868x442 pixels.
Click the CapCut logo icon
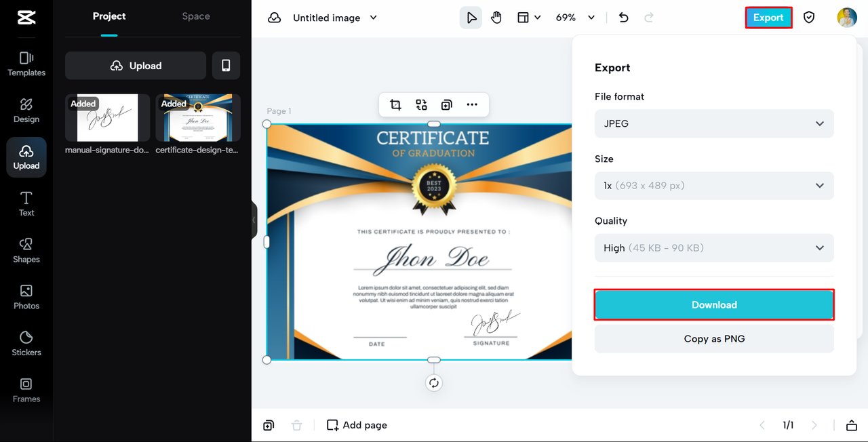26,18
